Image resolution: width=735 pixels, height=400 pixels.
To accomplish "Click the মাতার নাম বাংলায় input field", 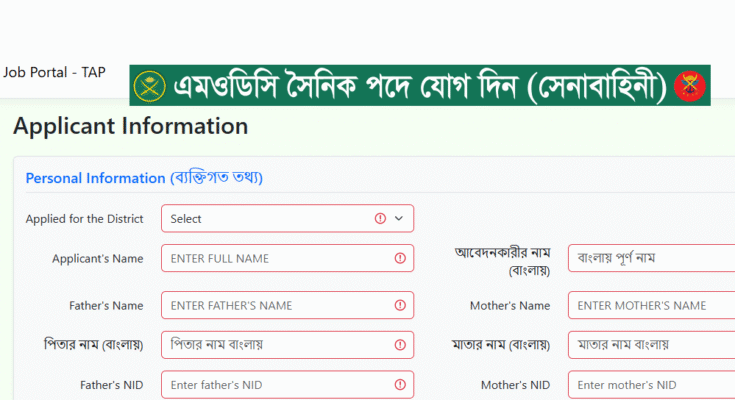I will pyautogui.click(x=652, y=345).
